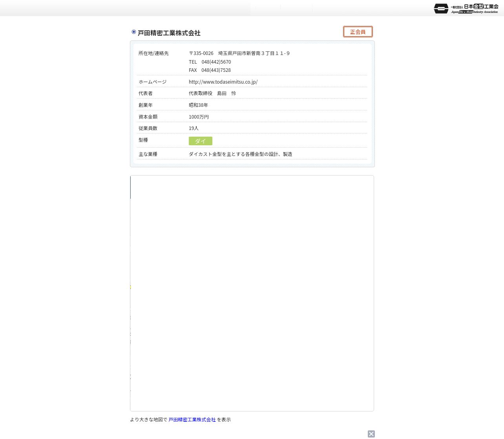Click the representative name 島田 怜
Image resolution: width=504 pixels, height=439 pixels.
click(226, 93)
